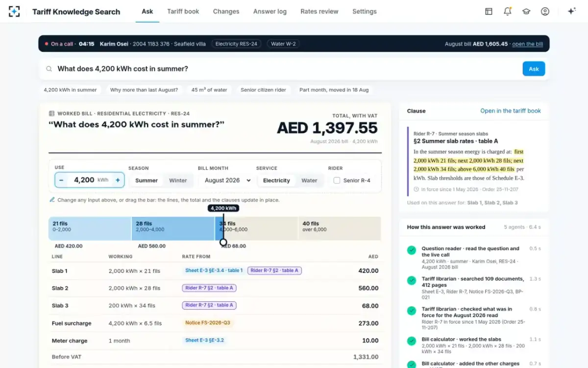
Task: Pick the 4,200 kWh in summer suggestion
Action: (x=71, y=90)
